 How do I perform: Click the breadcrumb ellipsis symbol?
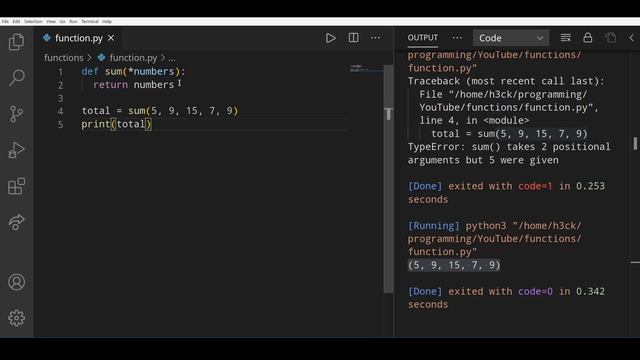pos(172,58)
